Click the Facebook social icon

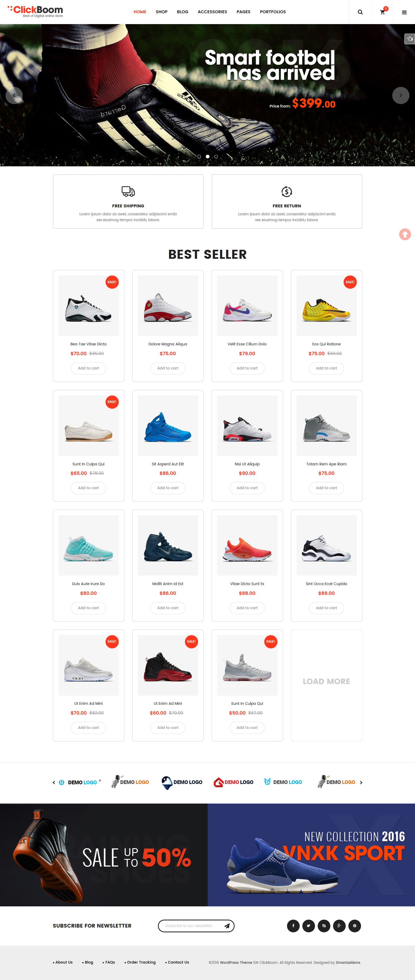pyautogui.click(x=293, y=926)
